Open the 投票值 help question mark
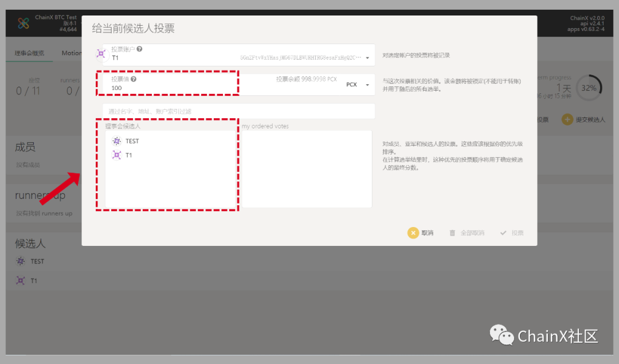 [x=134, y=79]
